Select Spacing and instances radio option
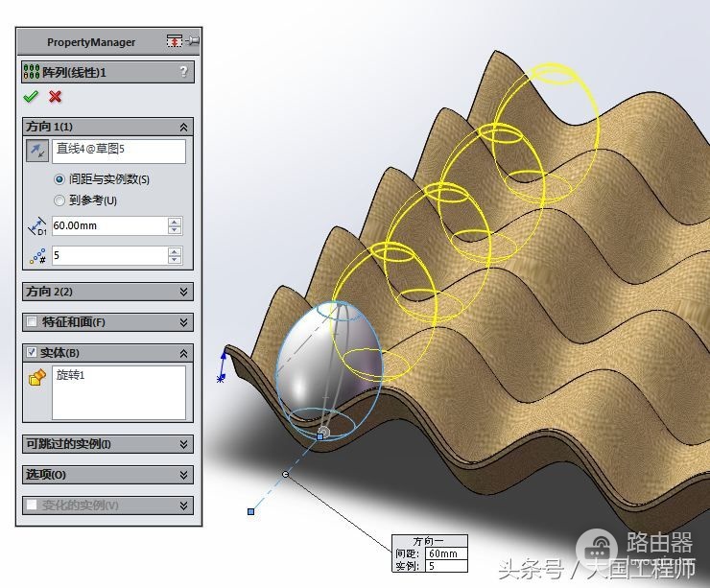 pyautogui.click(x=59, y=179)
